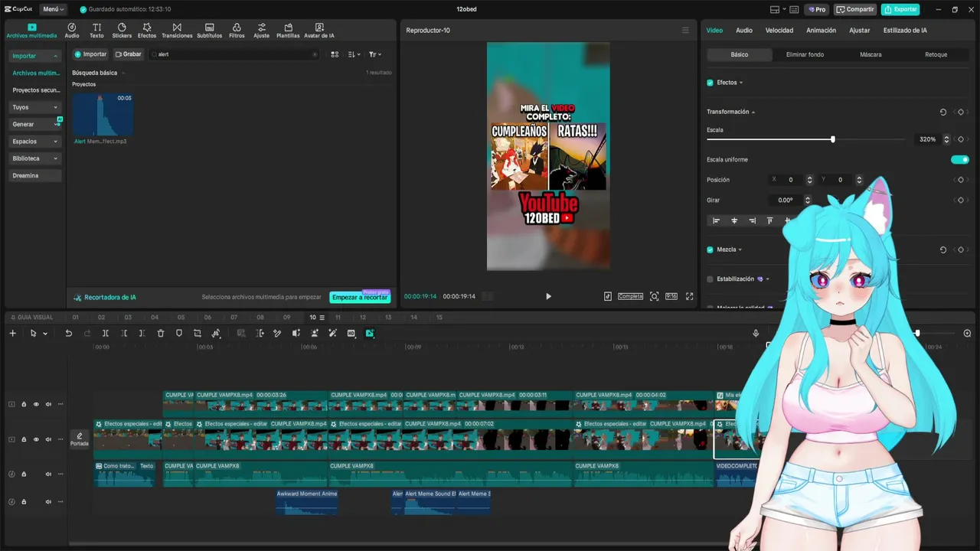
Task: Click the Compartir button
Action: click(855, 9)
